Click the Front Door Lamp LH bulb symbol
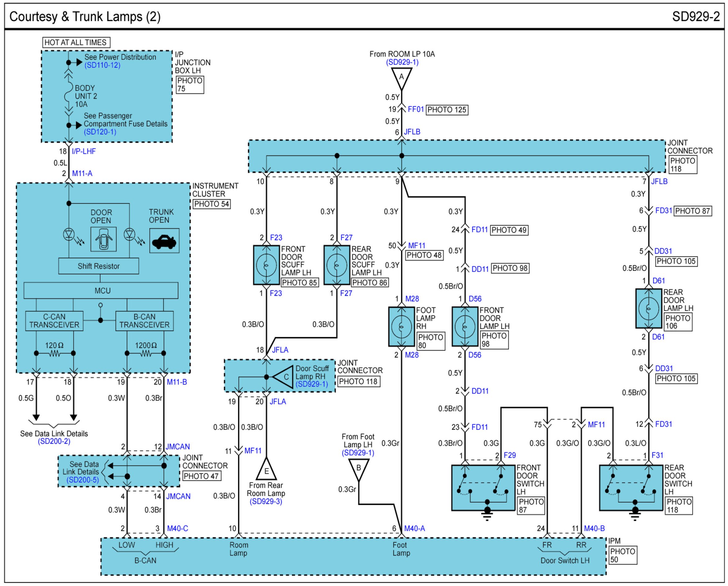This screenshot has height=586, width=728. pos(465,326)
